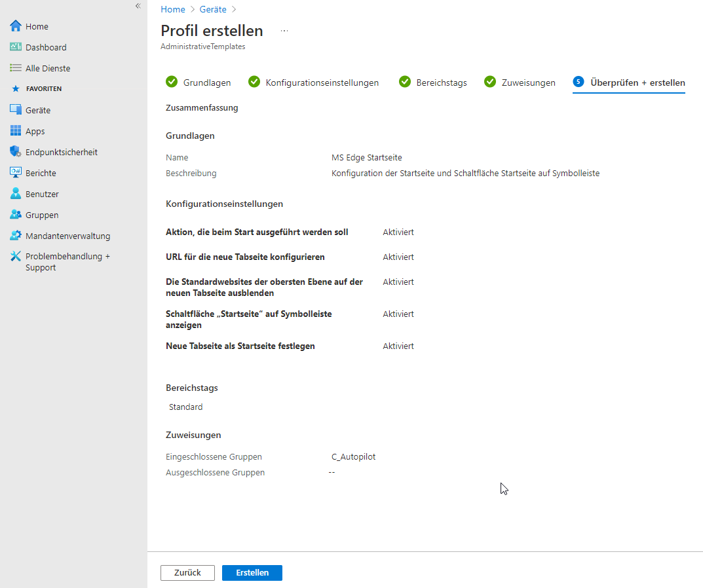Collapse the left navigation sidebar
The width and height of the screenshot is (703, 588).
click(138, 6)
